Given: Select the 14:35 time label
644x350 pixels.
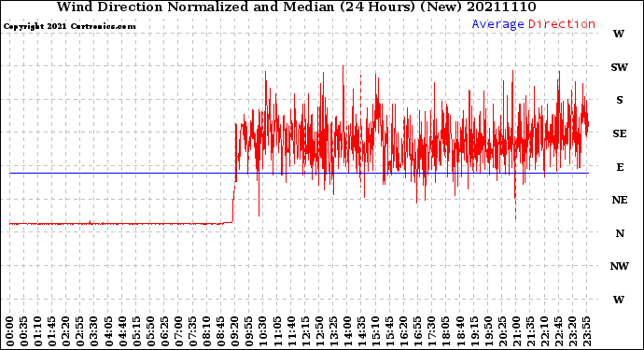Looking at the screenshot, I should pos(361,331).
